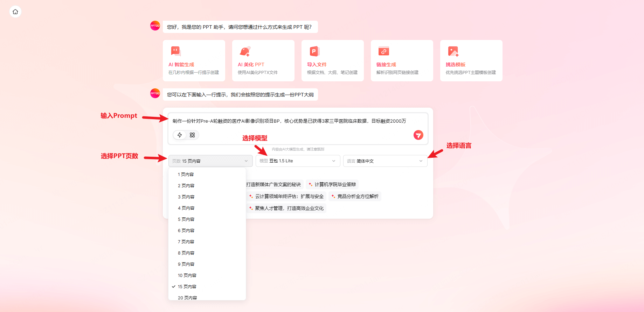Click the 链接生成 link icon
The height and width of the screenshot is (312, 644).
click(384, 51)
